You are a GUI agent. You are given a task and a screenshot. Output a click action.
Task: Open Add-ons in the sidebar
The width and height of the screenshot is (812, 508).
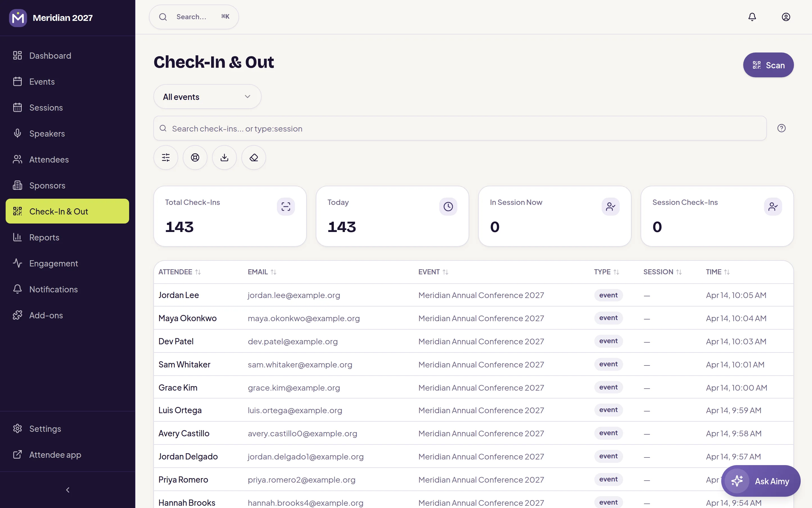[67, 315]
